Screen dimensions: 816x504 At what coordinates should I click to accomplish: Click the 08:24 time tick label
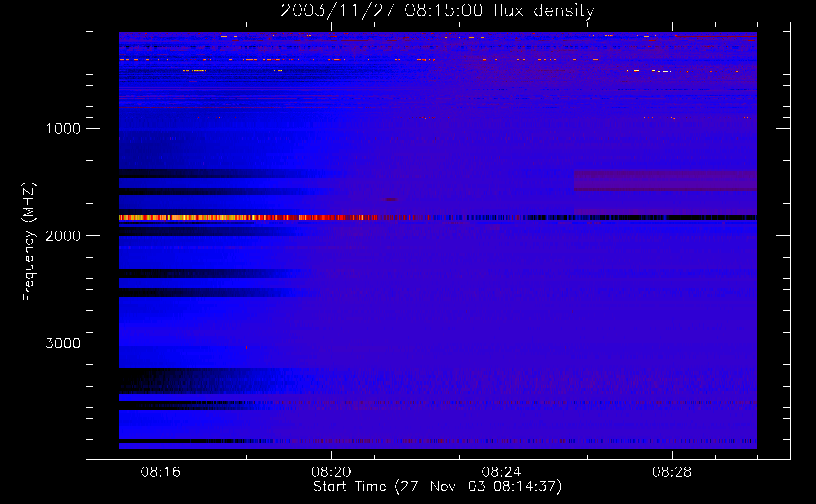(502, 472)
